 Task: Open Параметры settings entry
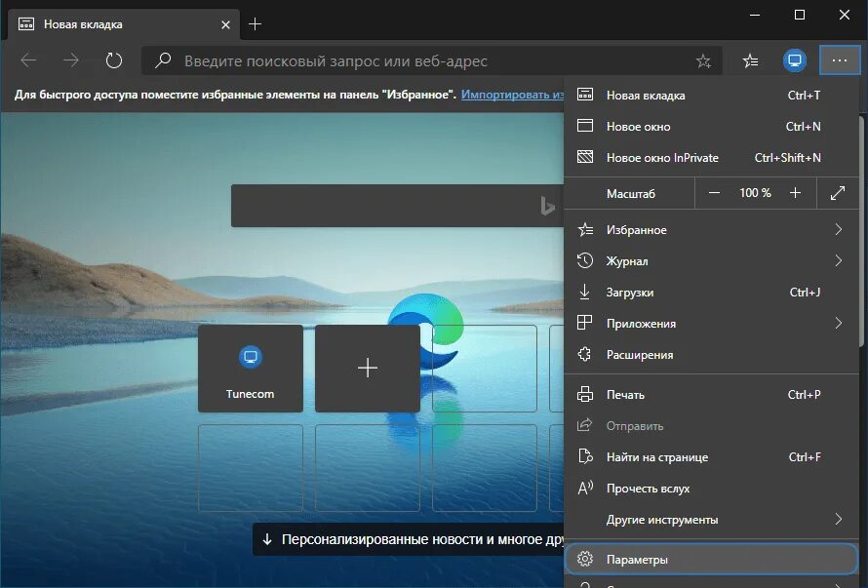coord(711,559)
